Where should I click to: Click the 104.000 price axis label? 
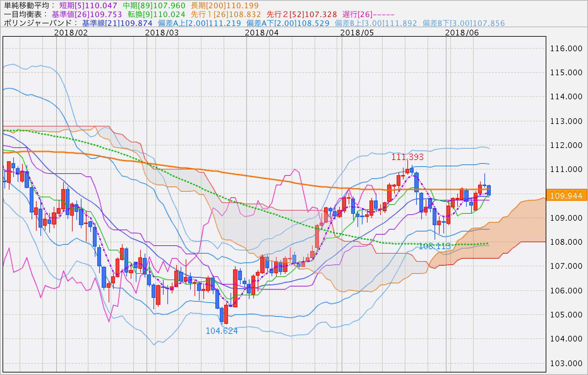[566, 339]
